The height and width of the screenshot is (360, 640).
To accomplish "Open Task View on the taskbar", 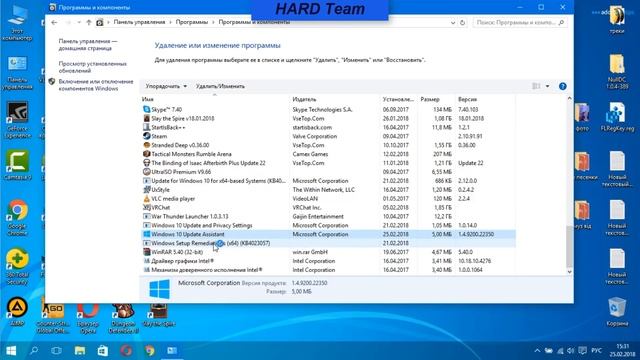I will [x=57, y=351].
